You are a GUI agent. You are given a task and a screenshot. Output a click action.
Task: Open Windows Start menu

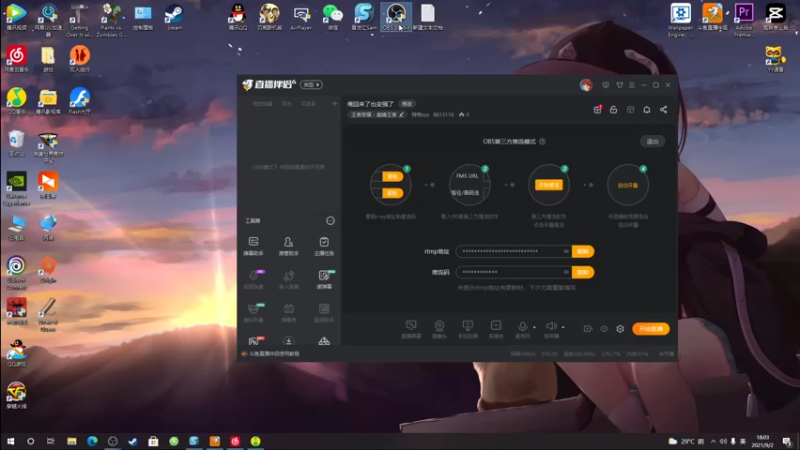point(10,441)
